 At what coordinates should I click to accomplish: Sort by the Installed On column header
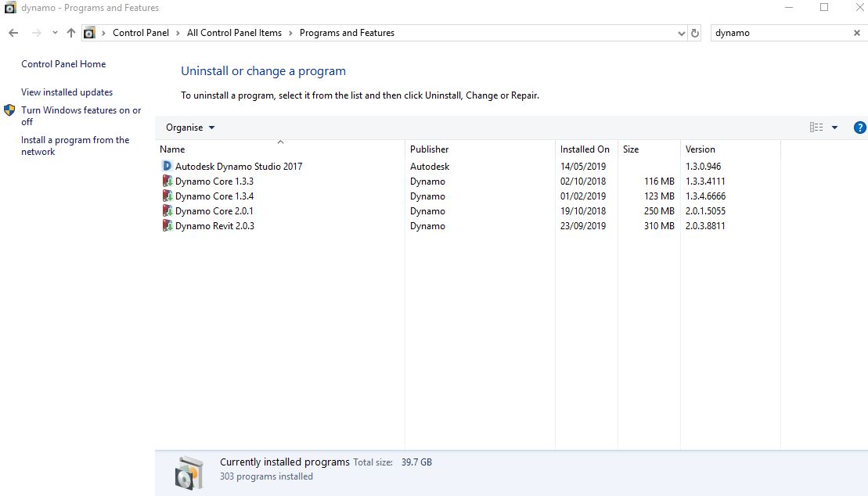tap(586, 149)
